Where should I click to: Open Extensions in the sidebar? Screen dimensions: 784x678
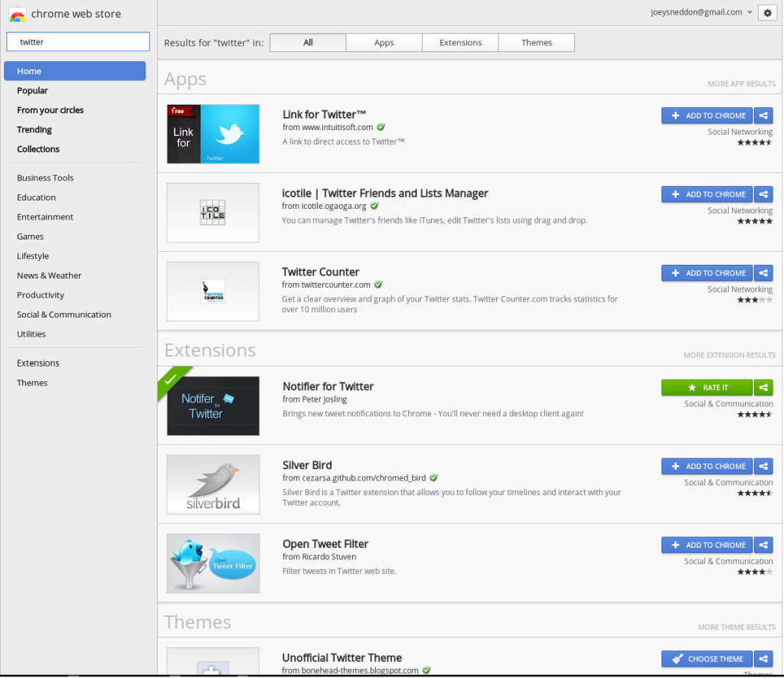[38, 363]
